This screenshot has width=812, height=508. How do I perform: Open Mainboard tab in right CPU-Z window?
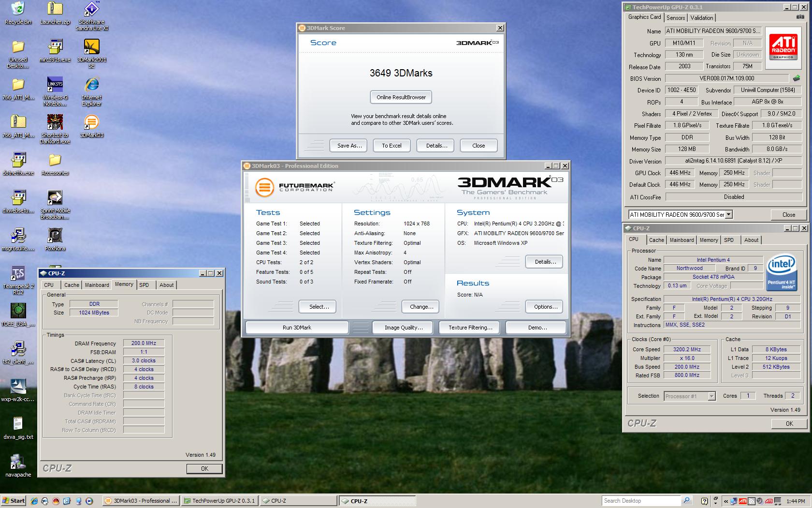(681, 240)
